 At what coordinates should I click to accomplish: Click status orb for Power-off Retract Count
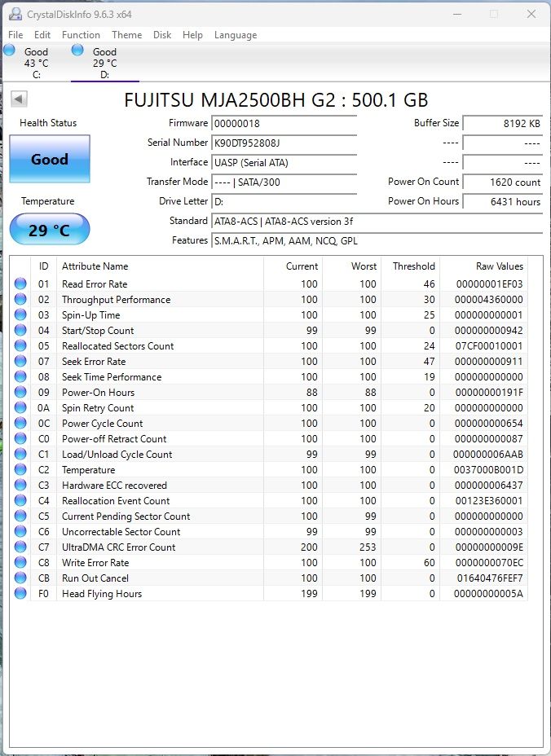(x=20, y=438)
